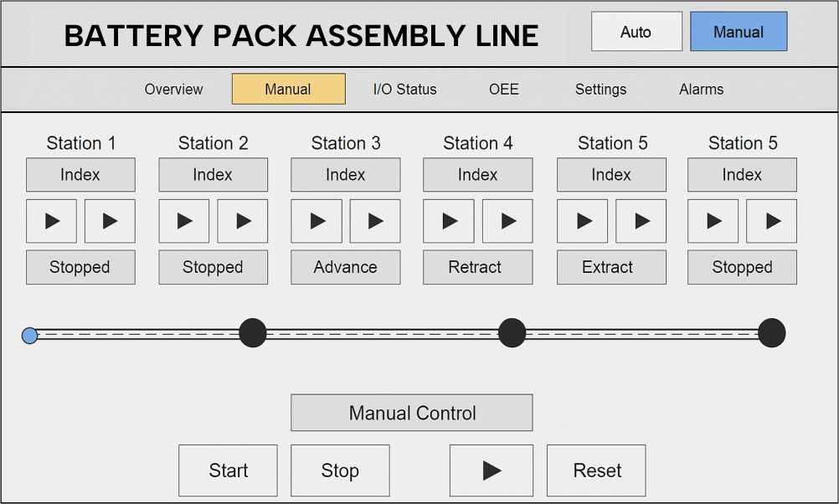The image size is (839, 504).
Task: Switch the line to Auto mode
Action: point(636,31)
